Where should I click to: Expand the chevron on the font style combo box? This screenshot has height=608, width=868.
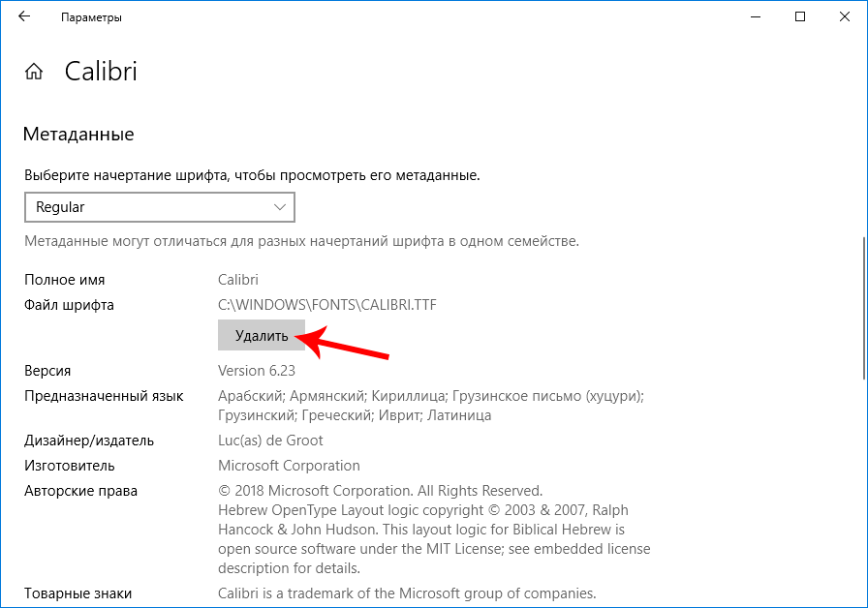tap(280, 207)
